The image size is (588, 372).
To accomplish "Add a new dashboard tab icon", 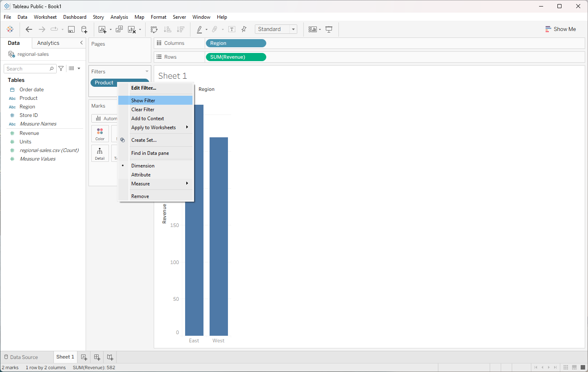I will [97, 357].
